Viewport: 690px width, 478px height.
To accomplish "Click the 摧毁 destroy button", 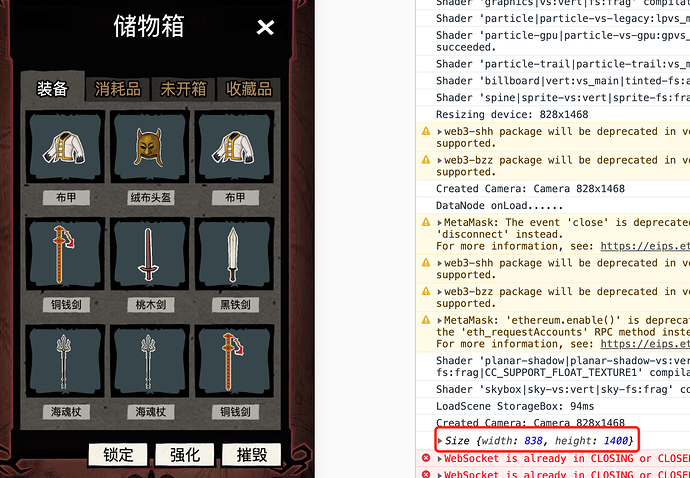I will tap(252, 455).
